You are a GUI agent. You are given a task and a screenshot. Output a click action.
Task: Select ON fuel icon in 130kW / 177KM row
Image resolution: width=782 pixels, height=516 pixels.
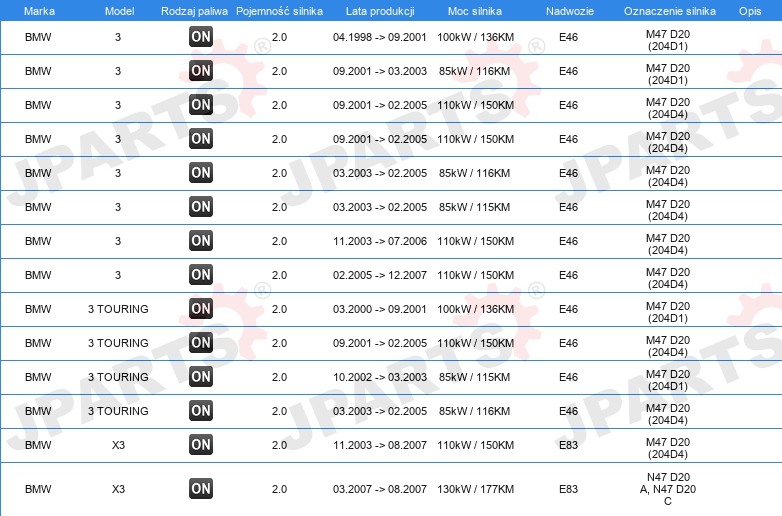[201, 489]
